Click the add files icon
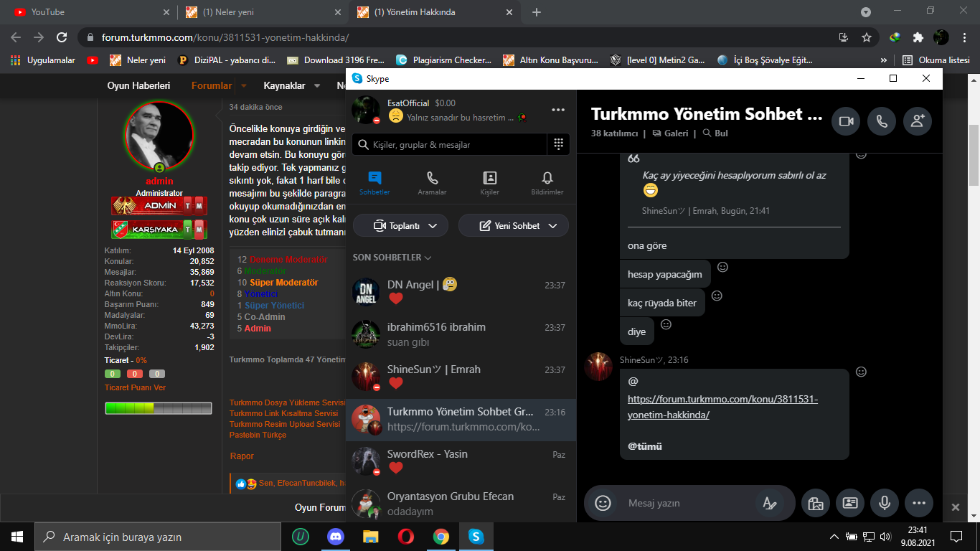Image resolution: width=980 pixels, height=551 pixels. (815, 503)
